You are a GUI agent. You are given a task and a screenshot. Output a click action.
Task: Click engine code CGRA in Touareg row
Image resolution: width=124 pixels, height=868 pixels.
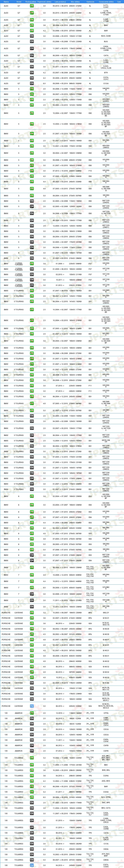pyautogui.click(x=106, y=776)
